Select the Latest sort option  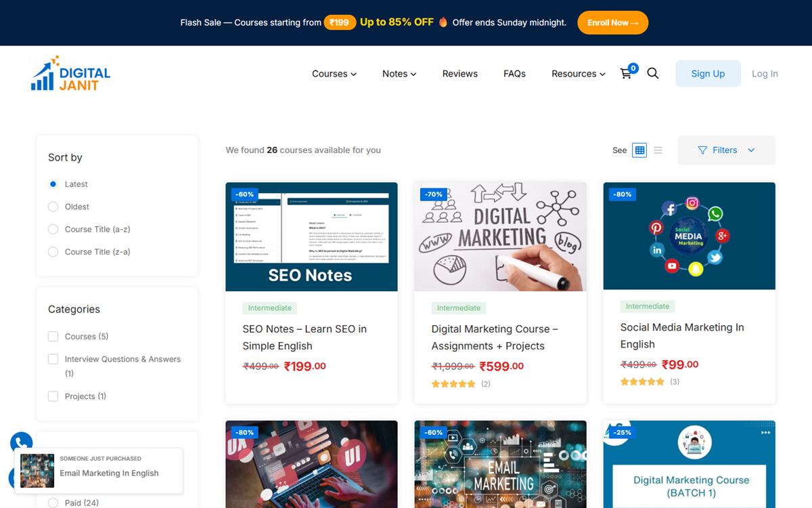[x=53, y=184]
